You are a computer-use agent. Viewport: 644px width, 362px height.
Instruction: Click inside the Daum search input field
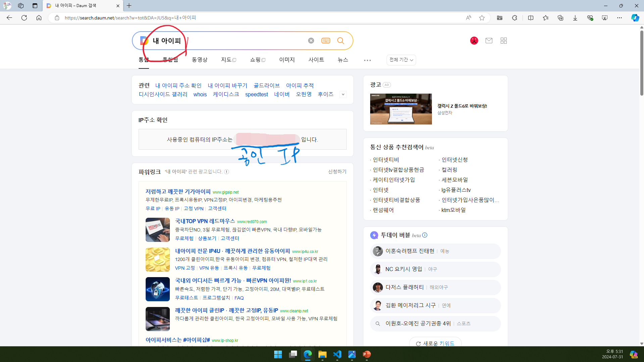pos(228,41)
